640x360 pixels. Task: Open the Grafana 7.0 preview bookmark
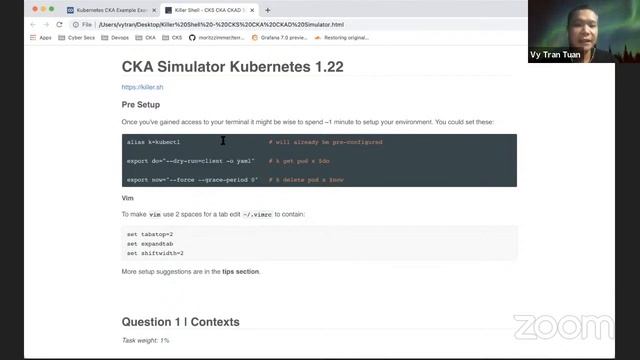coord(279,38)
